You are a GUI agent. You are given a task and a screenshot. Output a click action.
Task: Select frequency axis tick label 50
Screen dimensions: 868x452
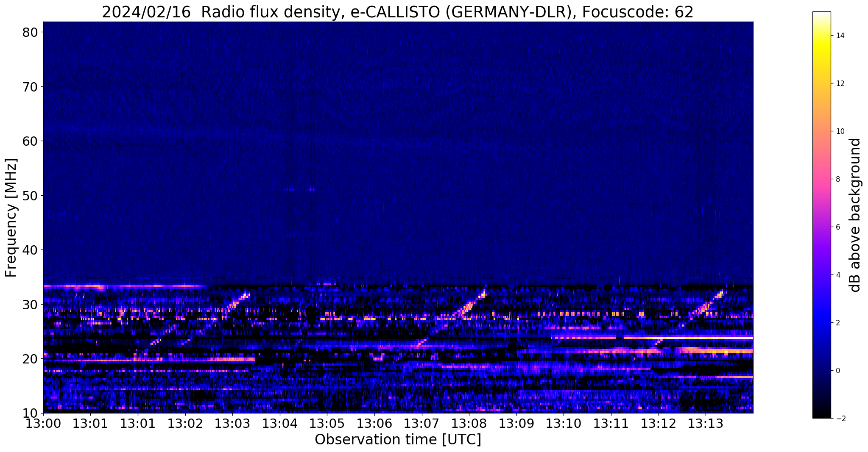[30, 196]
